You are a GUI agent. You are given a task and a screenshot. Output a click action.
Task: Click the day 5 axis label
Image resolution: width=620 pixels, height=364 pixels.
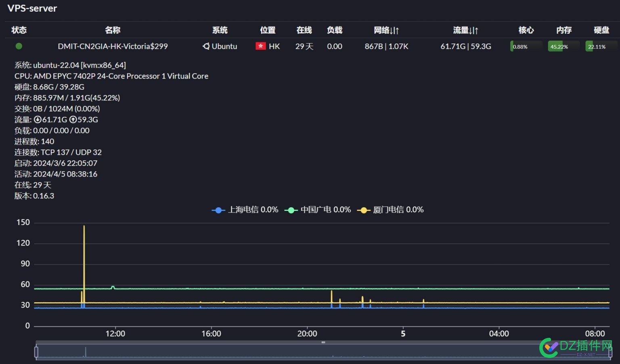click(x=403, y=333)
